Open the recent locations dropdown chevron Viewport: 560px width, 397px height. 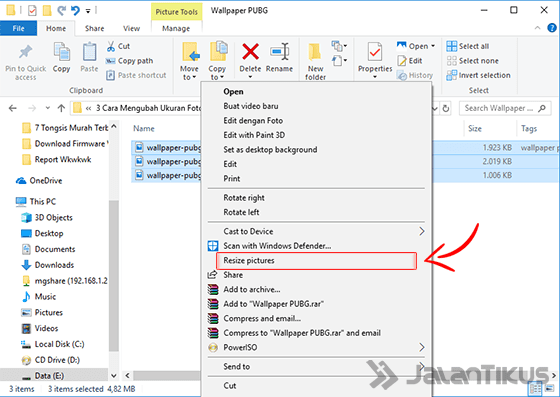[48, 108]
